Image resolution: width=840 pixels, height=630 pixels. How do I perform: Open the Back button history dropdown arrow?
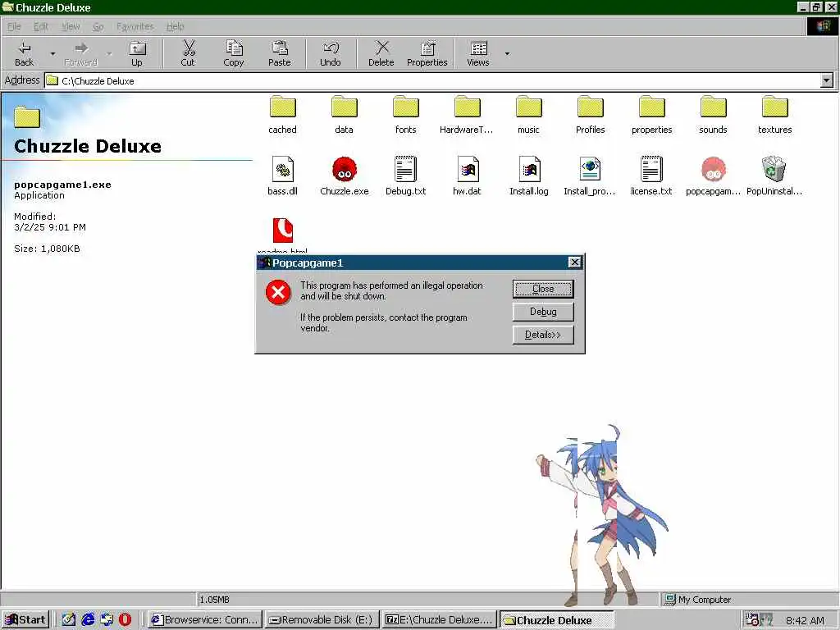pyautogui.click(x=52, y=53)
